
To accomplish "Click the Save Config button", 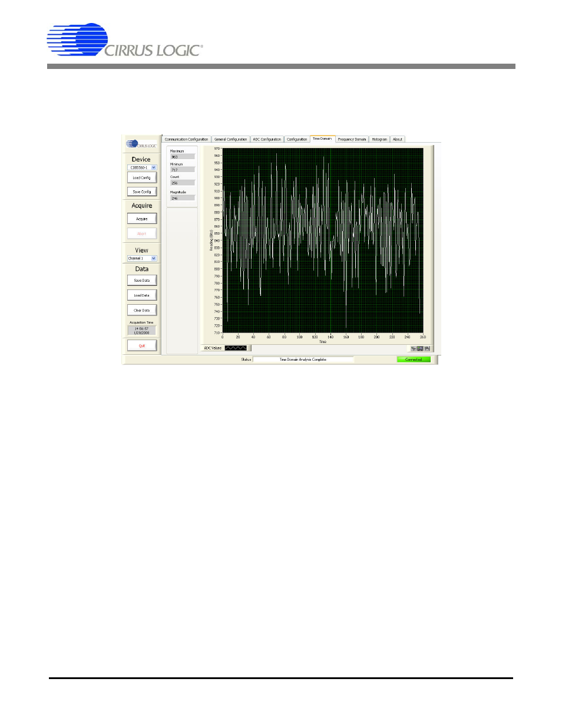I will pyautogui.click(x=142, y=192).
